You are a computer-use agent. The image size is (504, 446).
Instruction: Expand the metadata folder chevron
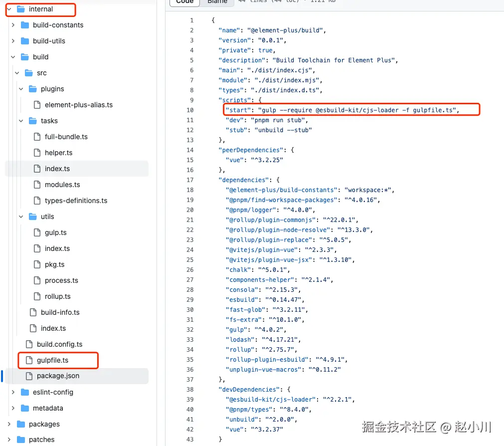(x=13, y=408)
